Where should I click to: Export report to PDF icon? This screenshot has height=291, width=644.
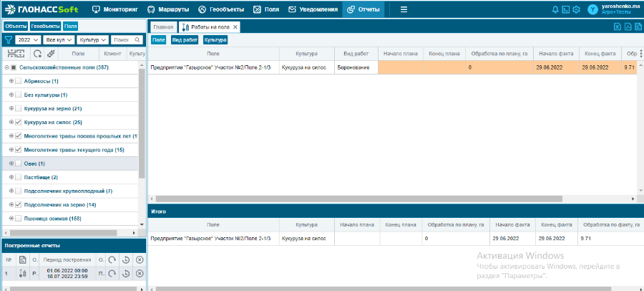coord(628,27)
